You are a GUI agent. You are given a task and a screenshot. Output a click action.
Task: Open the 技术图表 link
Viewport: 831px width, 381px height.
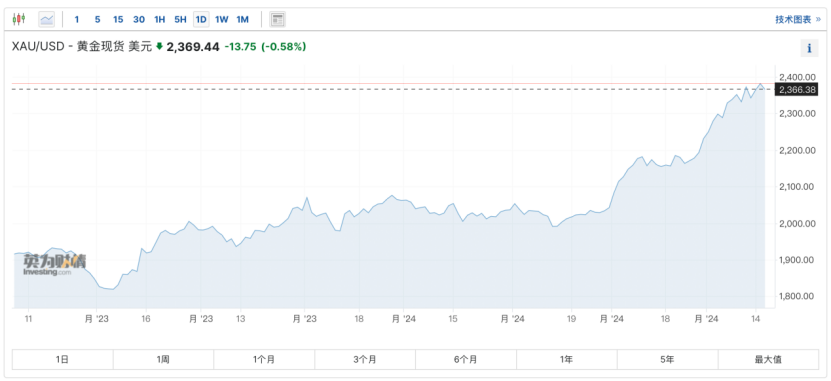pyautogui.click(x=798, y=20)
